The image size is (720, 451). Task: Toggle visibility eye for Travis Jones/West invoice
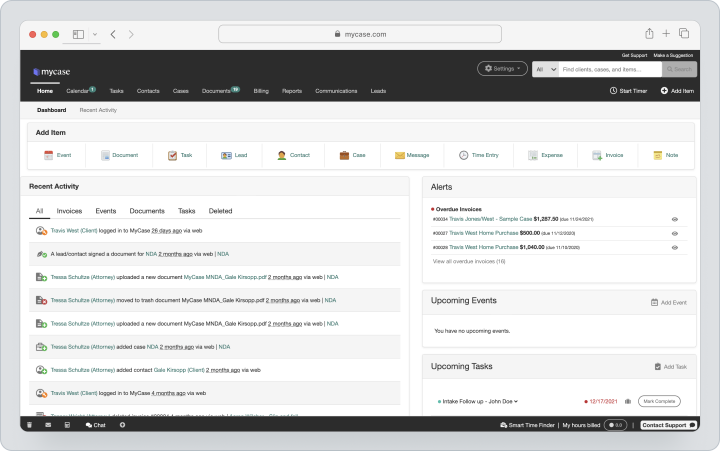[675, 219]
